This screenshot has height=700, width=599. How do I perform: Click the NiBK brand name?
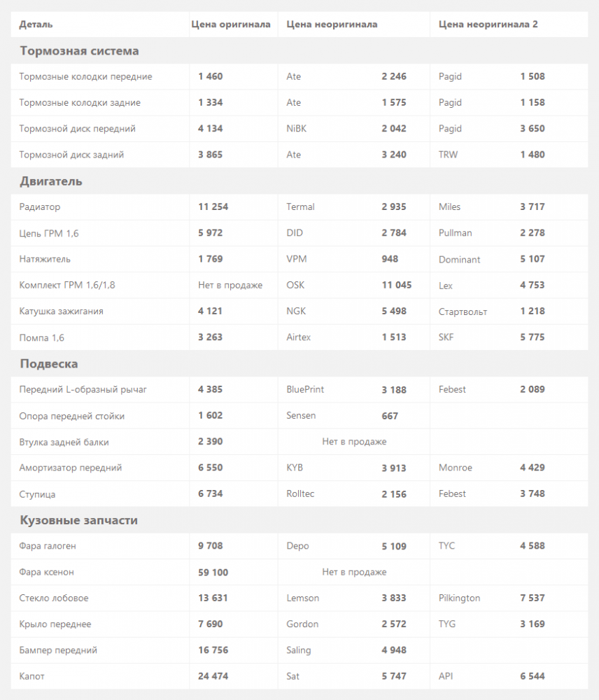tap(297, 129)
